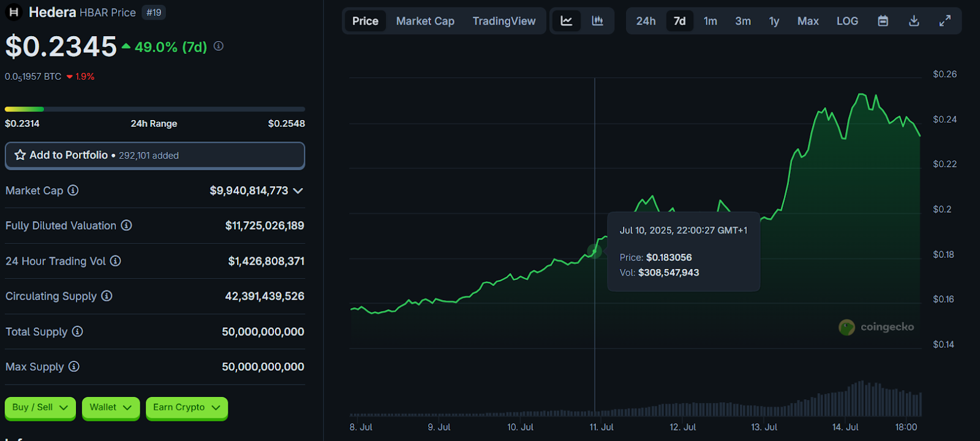Viewport: 980px width, 441px height.
Task: Click the $11,725,026,189 valuation value
Action: (265, 225)
